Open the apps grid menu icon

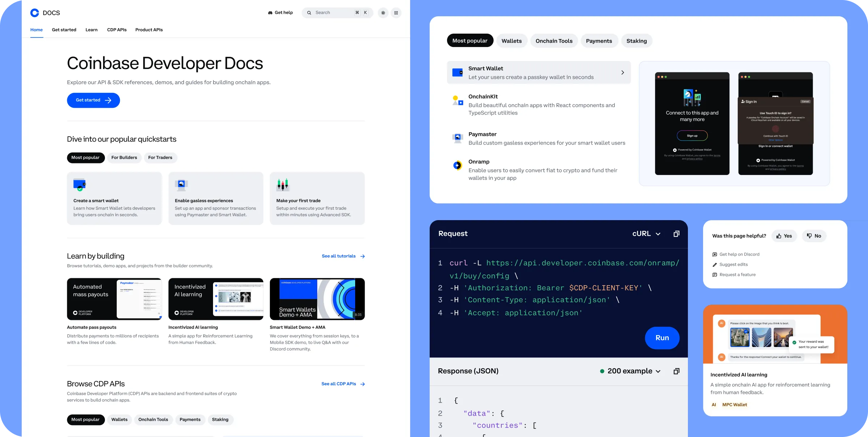pyautogui.click(x=396, y=13)
